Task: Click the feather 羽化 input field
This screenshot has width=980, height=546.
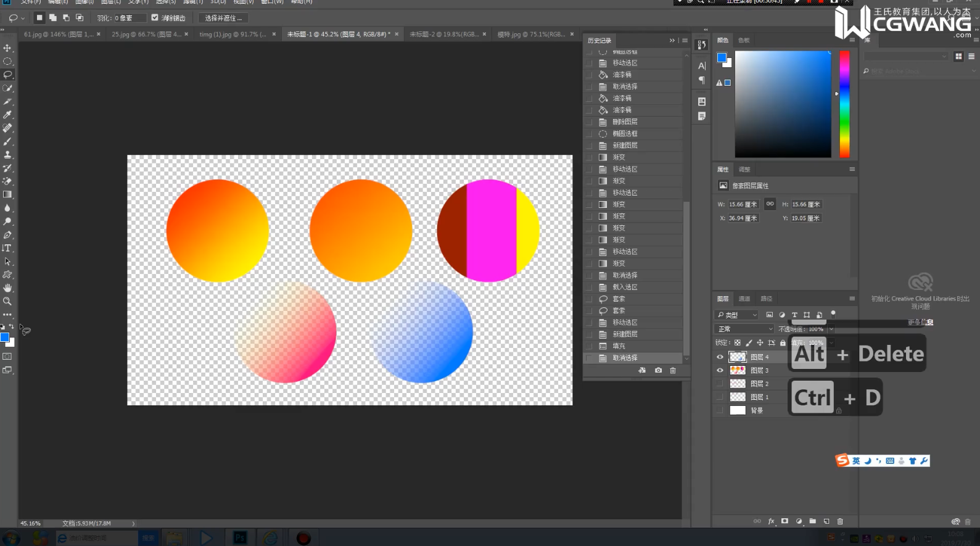Action: coord(130,18)
